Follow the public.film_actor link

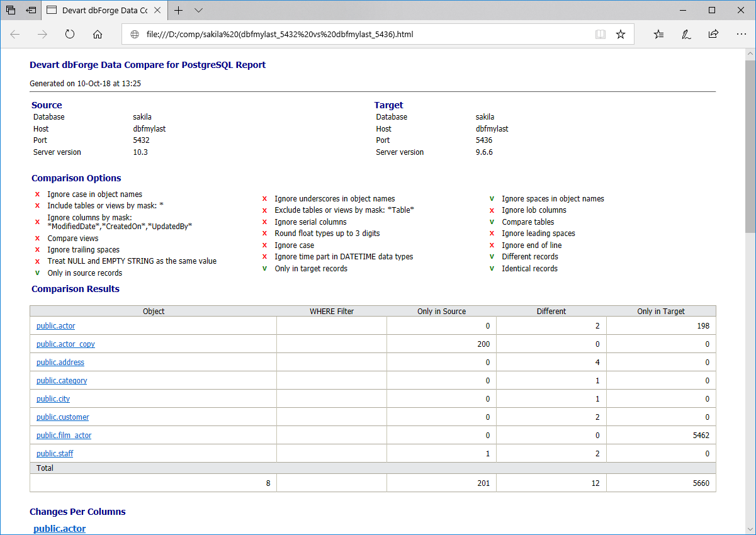(x=64, y=436)
